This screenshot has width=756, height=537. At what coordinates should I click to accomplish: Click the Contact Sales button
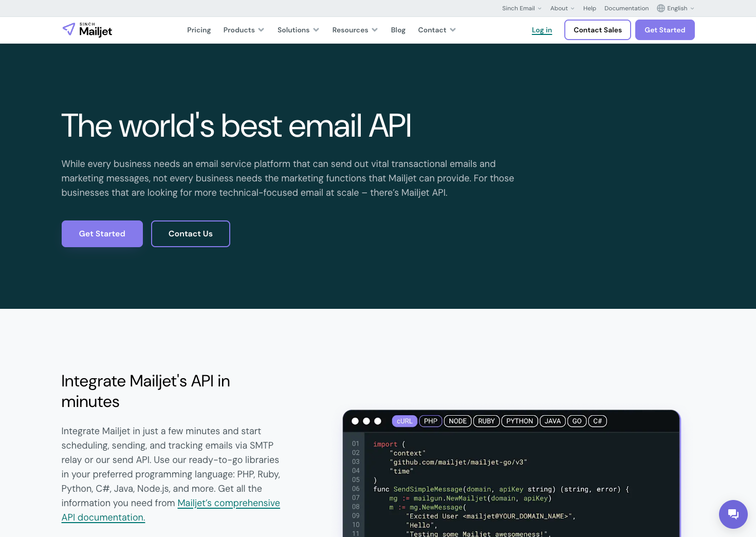(x=597, y=30)
